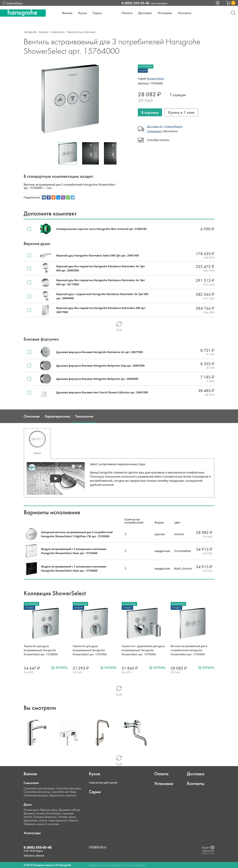Image resolution: width=238 pixels, height=868 pixels.
Task: Click cart icon for ShowerSelect 15767000
Action: pyautogui.click(x=102, y=667)
